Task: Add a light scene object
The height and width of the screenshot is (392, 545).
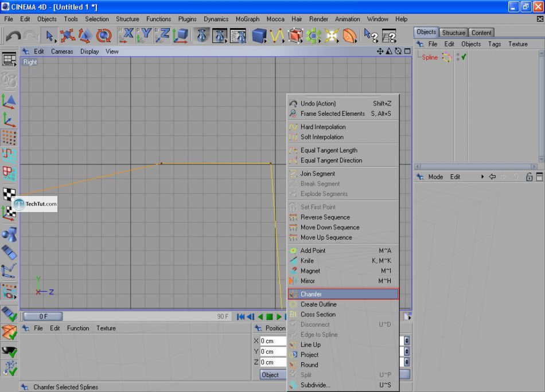Action: click(331, 36)
